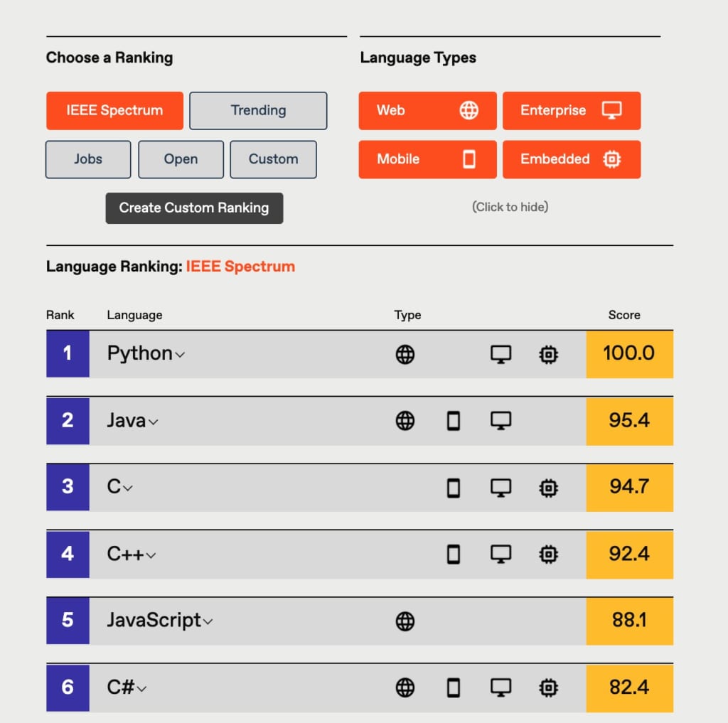Image resolution: width=728 pixels, height=723 pixels.
Task: Click the rank 6 number box
Action: pyautogui.click(x=68, y=687)
